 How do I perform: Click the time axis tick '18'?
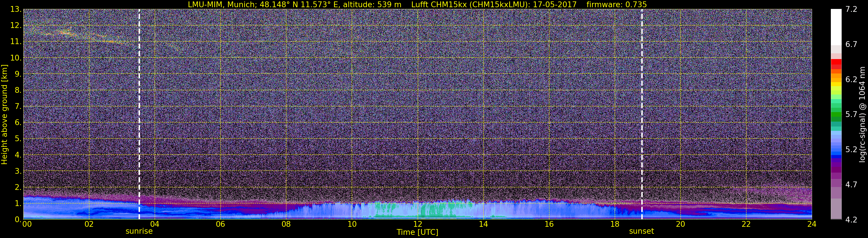[614, 224]
